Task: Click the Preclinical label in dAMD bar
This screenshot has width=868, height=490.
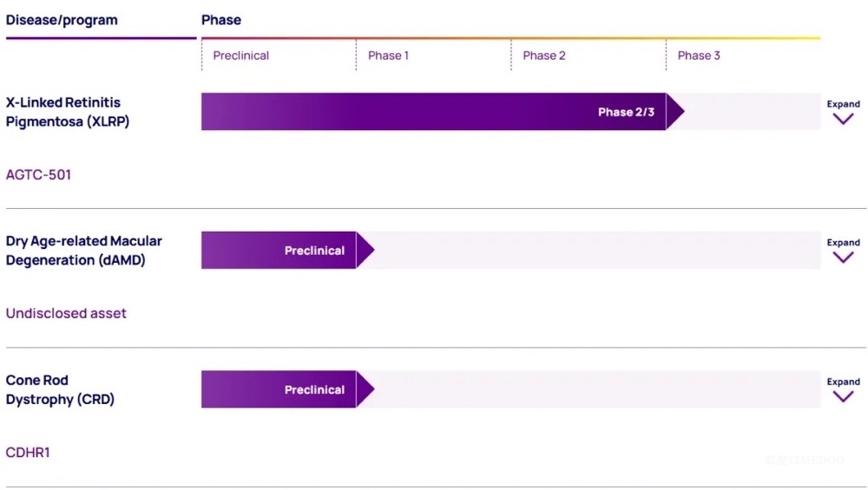Action: coord(314,251)
